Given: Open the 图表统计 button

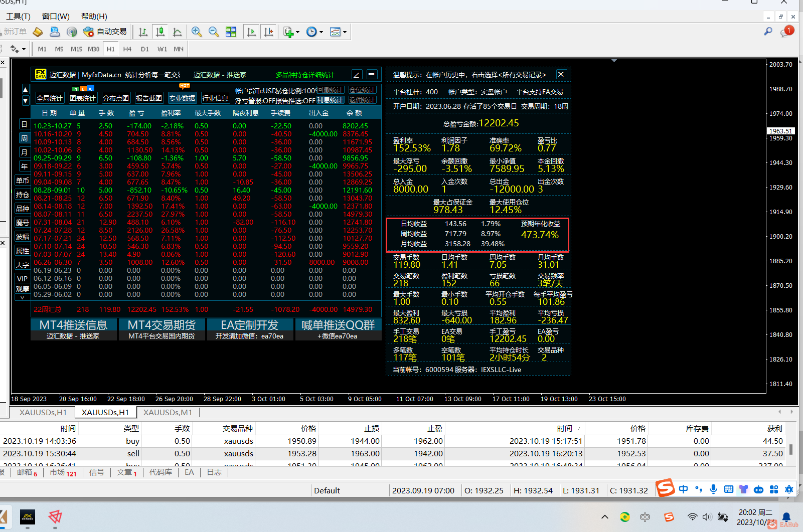Looking at the screenshot, I should tap(83, 98).
